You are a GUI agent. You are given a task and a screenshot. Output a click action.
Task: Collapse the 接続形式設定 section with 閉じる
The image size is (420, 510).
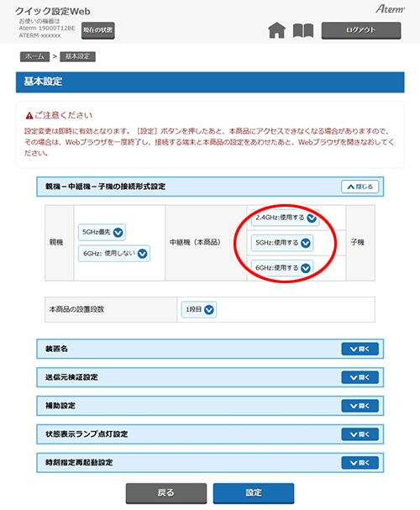360,187
